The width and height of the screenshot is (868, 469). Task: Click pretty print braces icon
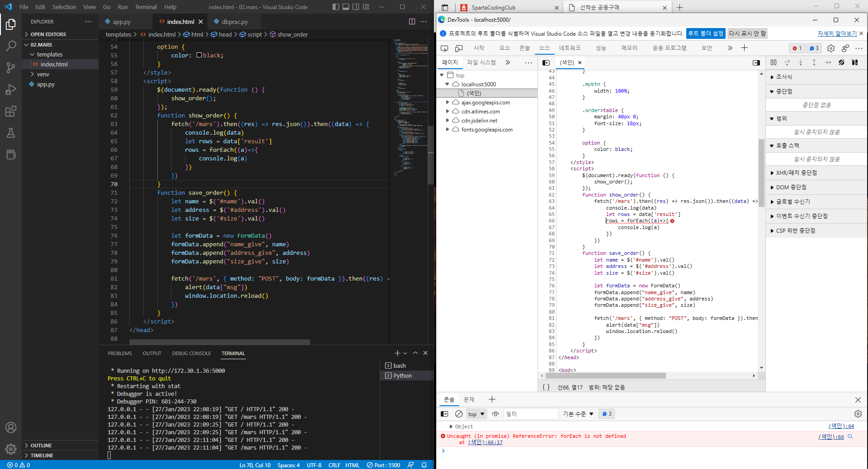546,387
